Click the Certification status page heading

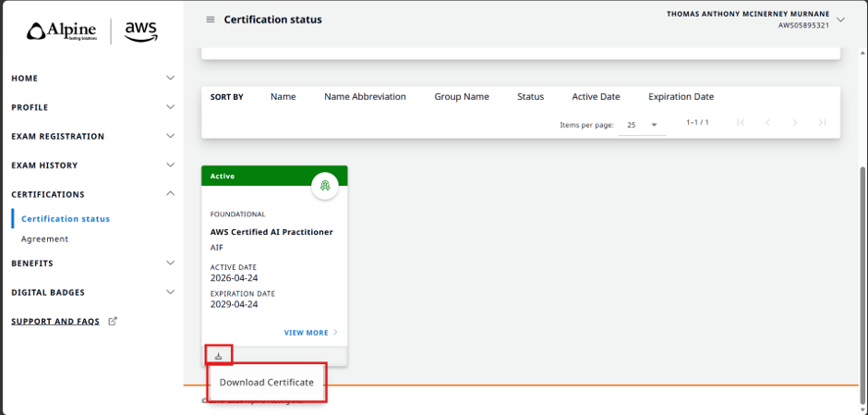tap(273, 19)
